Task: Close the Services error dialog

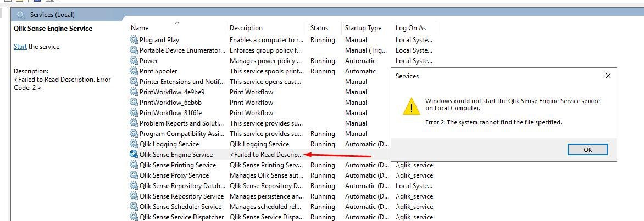Action: pos(608,76)
